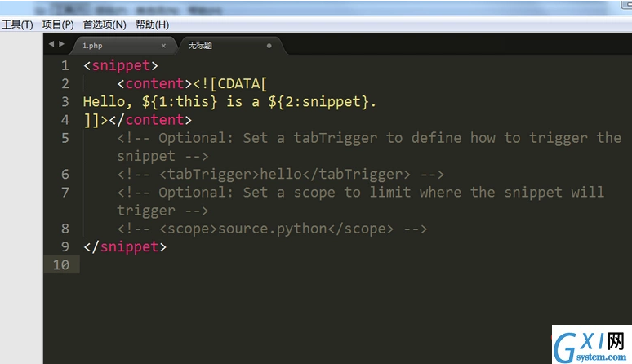Click the 'Optional: Set a scope' comment
632x364 pixels.
361,201
